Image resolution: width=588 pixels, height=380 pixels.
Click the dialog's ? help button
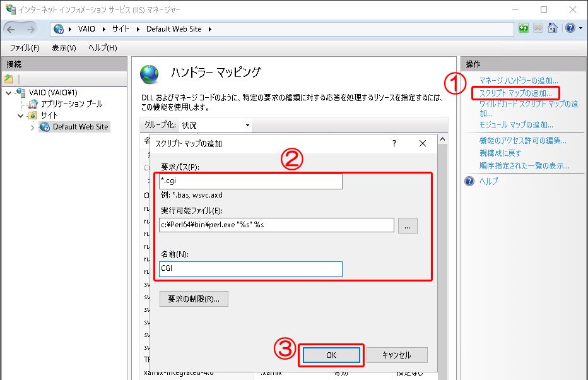coord(394,143)
